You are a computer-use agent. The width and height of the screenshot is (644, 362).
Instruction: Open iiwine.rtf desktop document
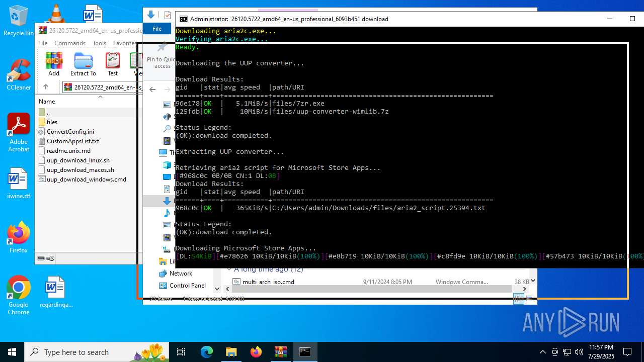coord(19,184)
